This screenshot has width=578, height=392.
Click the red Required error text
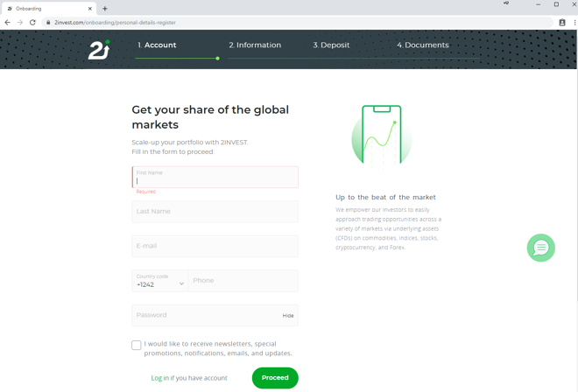pos(146,192)
